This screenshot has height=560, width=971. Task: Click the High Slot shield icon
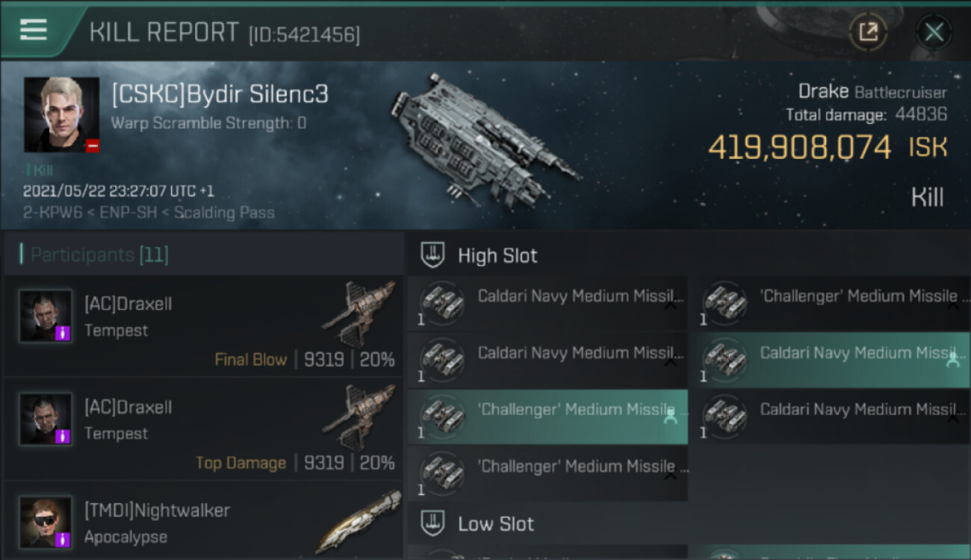pos(433,255)
